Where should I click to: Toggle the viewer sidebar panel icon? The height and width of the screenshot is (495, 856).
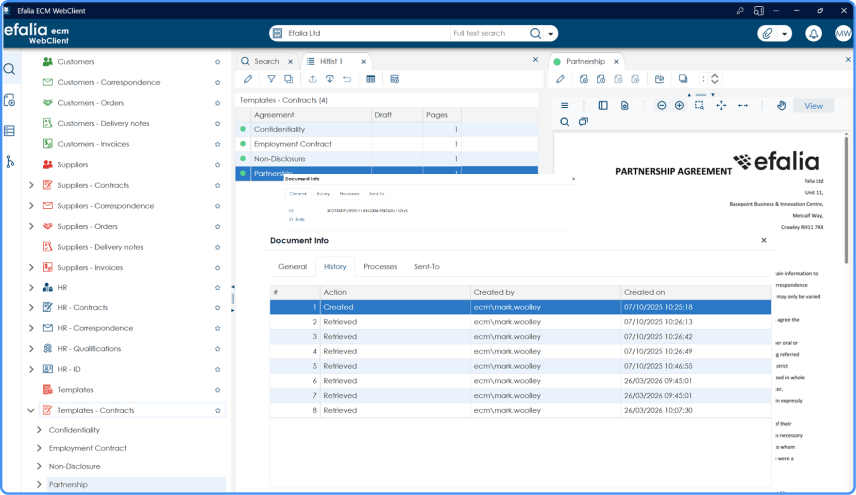(603, 105)
